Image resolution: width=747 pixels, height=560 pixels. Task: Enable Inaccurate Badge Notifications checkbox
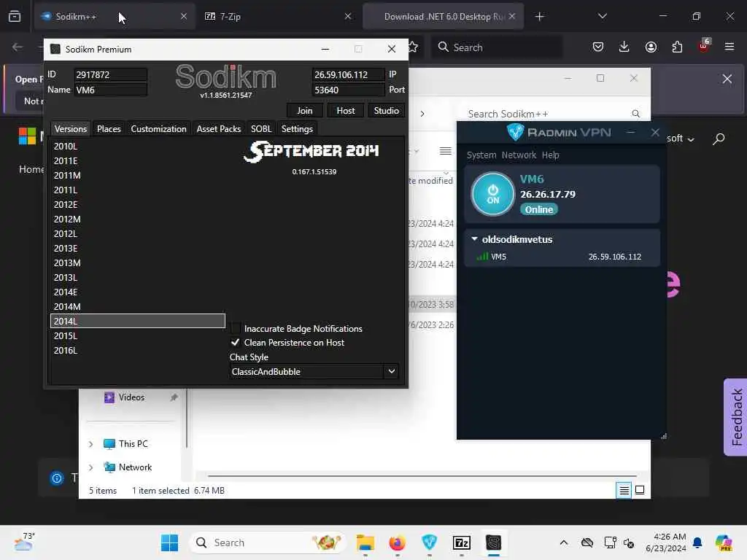[x=236, y=328]
